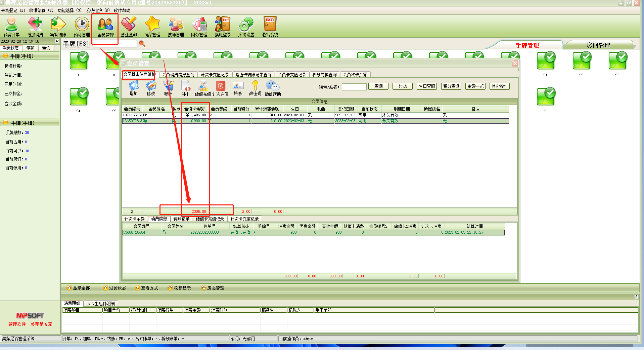The image size is (644, 350).
Task: Open 顾客开单 customer check-in icon
Action: 11,27
